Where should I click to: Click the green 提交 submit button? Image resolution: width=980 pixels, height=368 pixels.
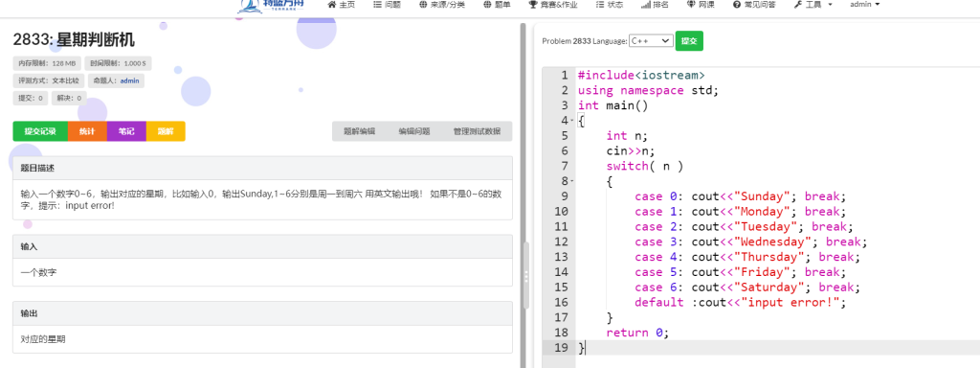(689, 40)
